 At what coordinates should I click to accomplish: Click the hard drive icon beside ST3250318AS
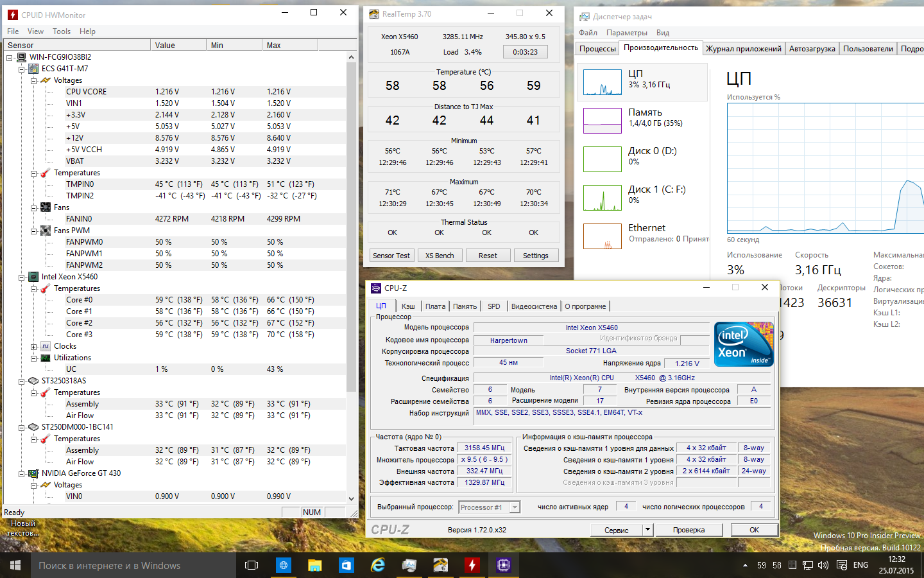pos(33,381)
